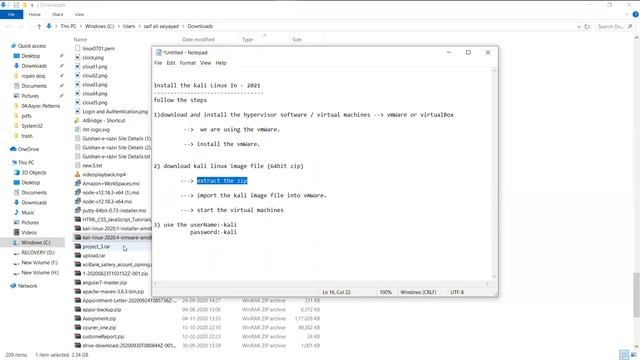
Task: Click the Up arrow in Explorer navigation
Action: tap(39, 26)
